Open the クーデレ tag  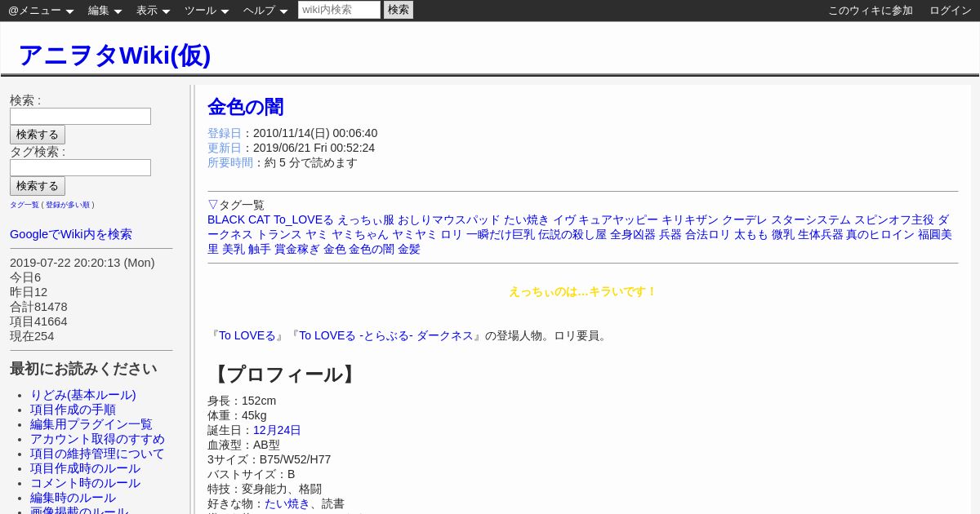(745, 219)
